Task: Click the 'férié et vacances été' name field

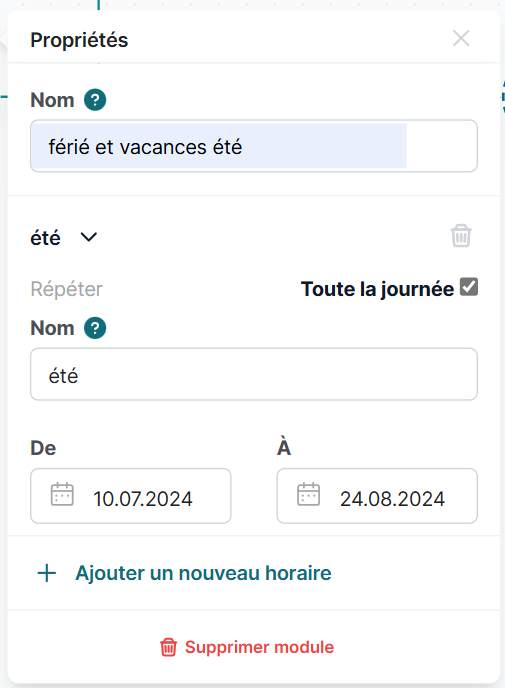Action: [x=254, y=146]
